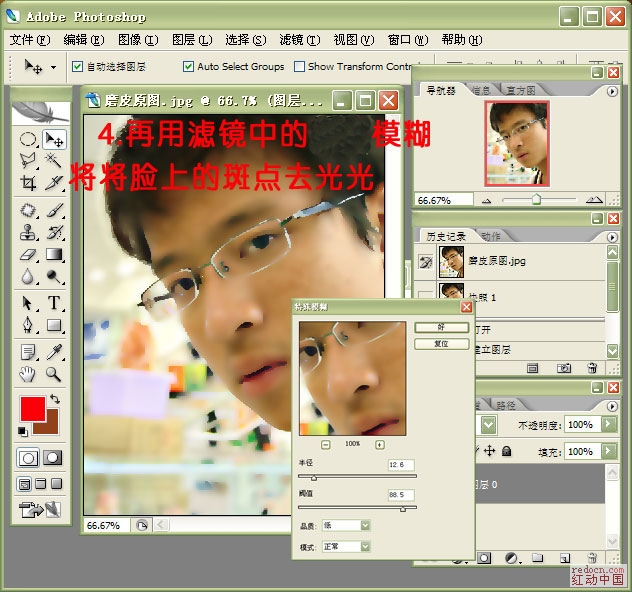The height and width of the screenshot is (592, 632).
Task: Zoom in blur dialog preview
Action: pyautogui.click(x=380, y=445)
